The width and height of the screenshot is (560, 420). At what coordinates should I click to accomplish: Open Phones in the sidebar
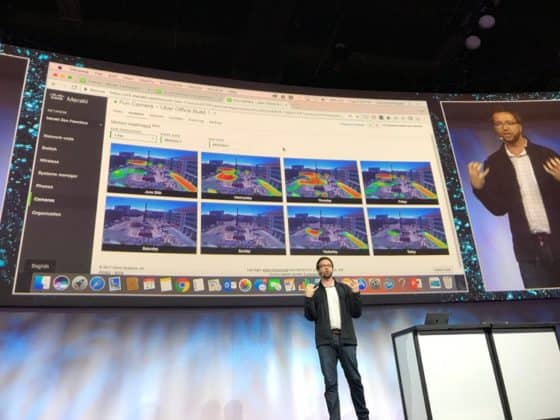click(x=45, y=186)
